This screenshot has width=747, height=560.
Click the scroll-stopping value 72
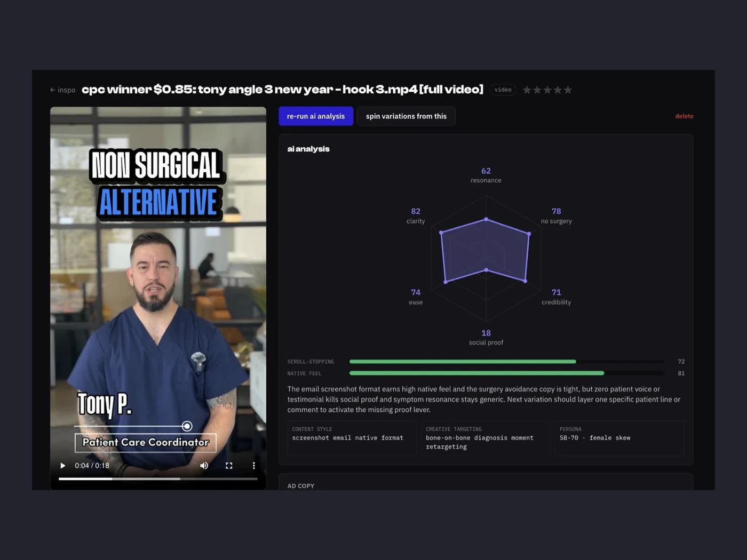tap(681, 362)
